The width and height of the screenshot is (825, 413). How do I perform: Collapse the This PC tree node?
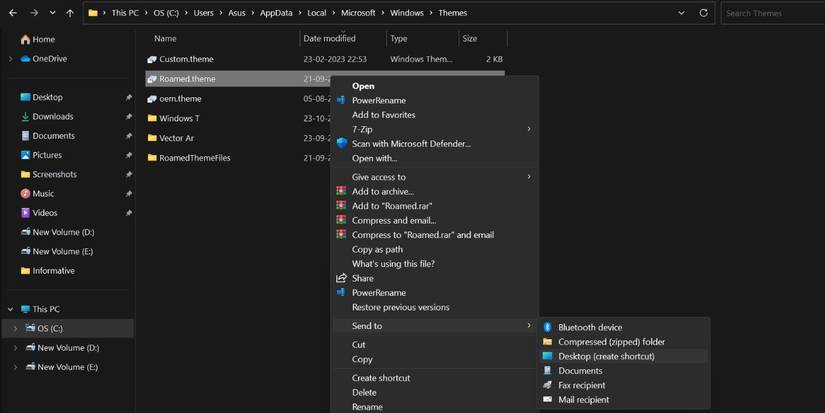pos(10,309)
